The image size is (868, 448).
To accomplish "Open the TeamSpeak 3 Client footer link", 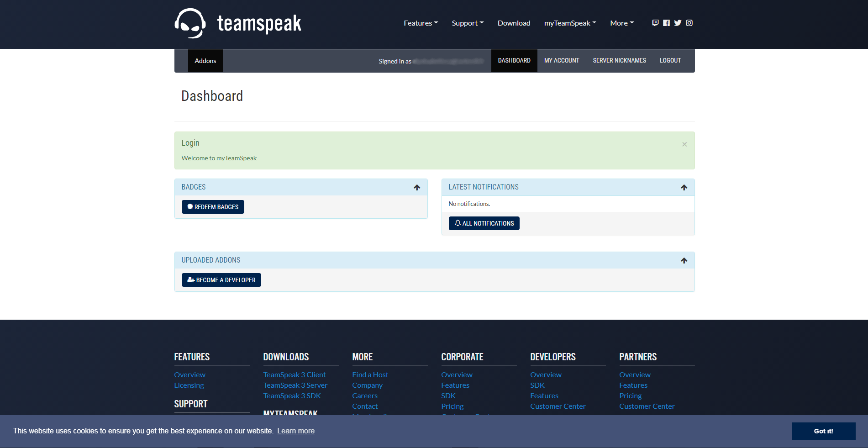I will pyautogui.click(x=294, y=374).
